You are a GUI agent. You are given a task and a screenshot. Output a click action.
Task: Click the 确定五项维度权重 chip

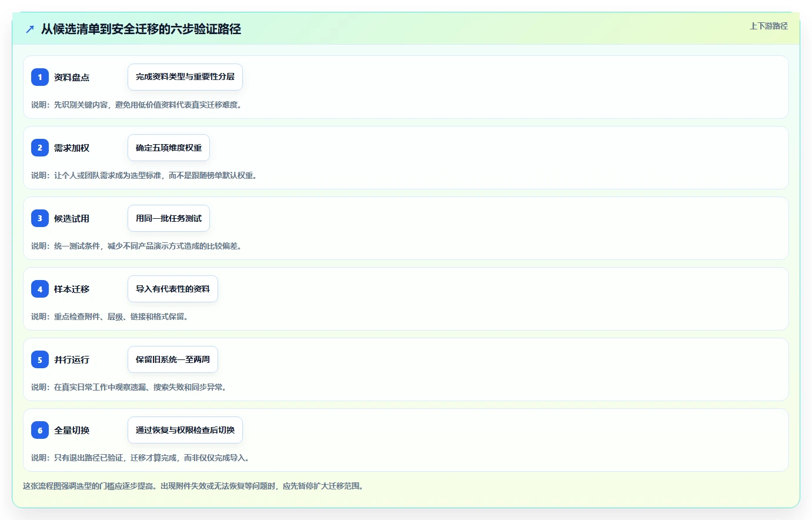click(169, 148)
